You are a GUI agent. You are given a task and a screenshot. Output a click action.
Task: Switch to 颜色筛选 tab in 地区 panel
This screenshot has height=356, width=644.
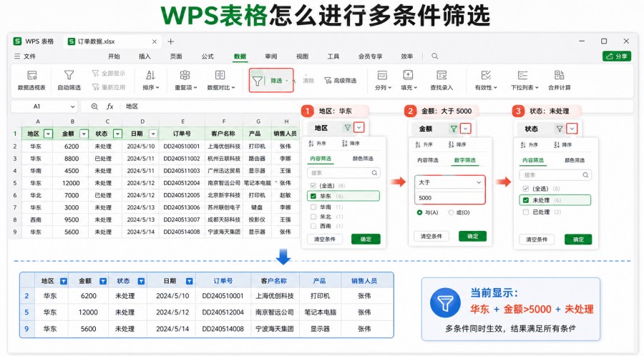[x=363, y=159]
